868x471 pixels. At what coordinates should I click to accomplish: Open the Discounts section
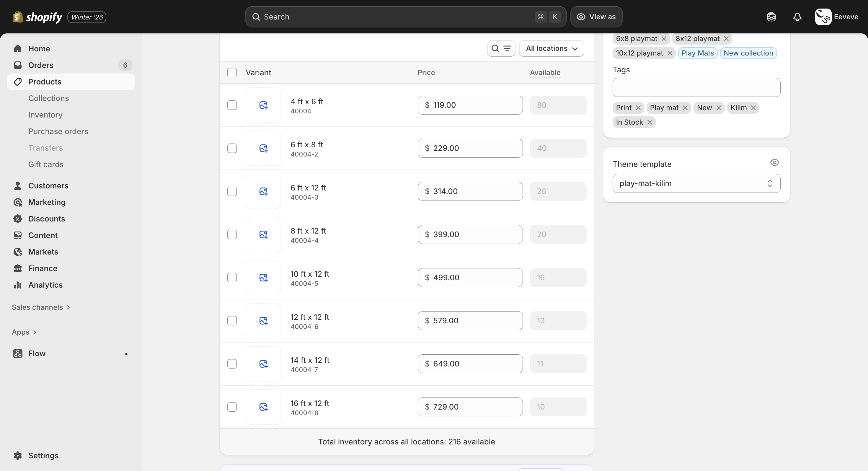point(47,219)
